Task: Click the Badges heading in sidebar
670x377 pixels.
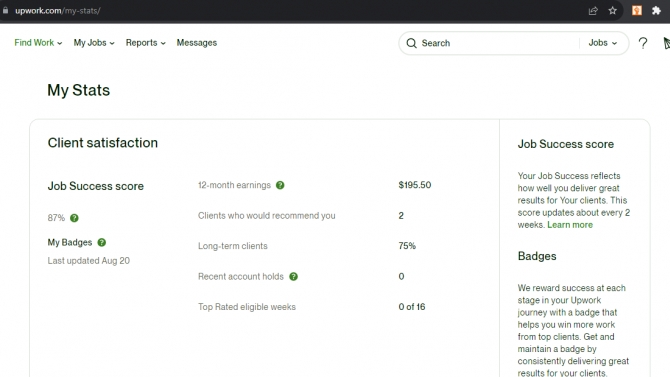Action: (537, 256)
